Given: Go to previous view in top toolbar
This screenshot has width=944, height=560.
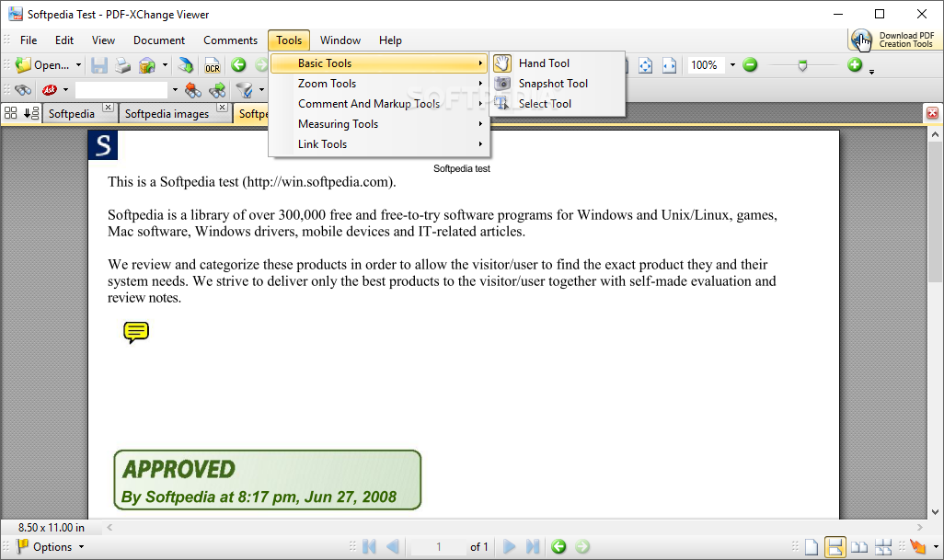Looking at the screenshot, I should tap(238, 65).
